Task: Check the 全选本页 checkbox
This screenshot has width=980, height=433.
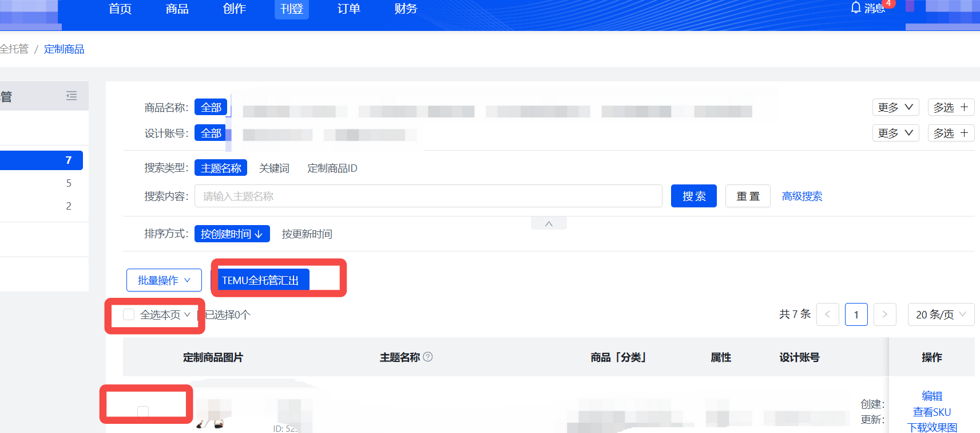Action: pos(129,314)
